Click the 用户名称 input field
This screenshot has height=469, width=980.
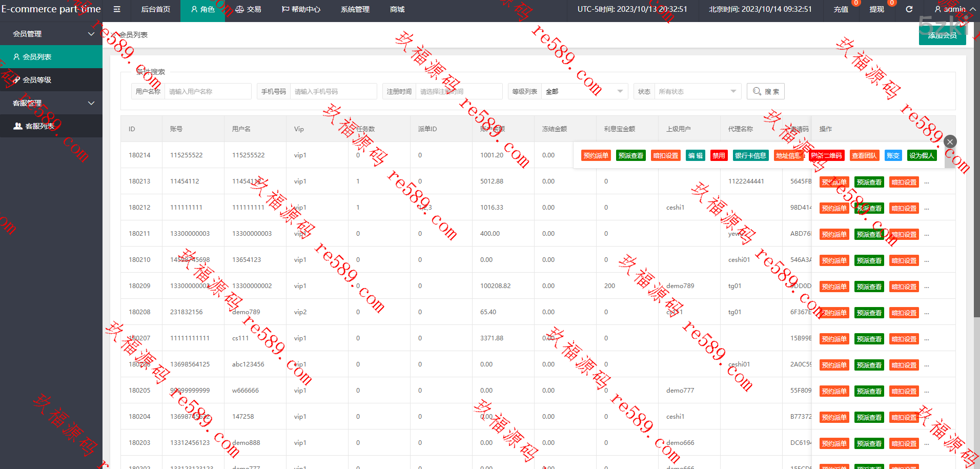click(x=208, y=91)
